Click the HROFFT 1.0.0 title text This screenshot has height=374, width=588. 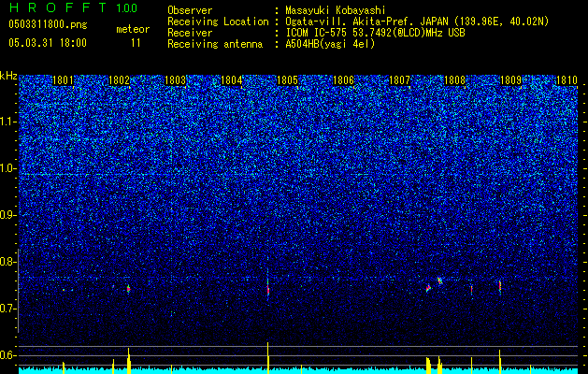coord(73,7)
